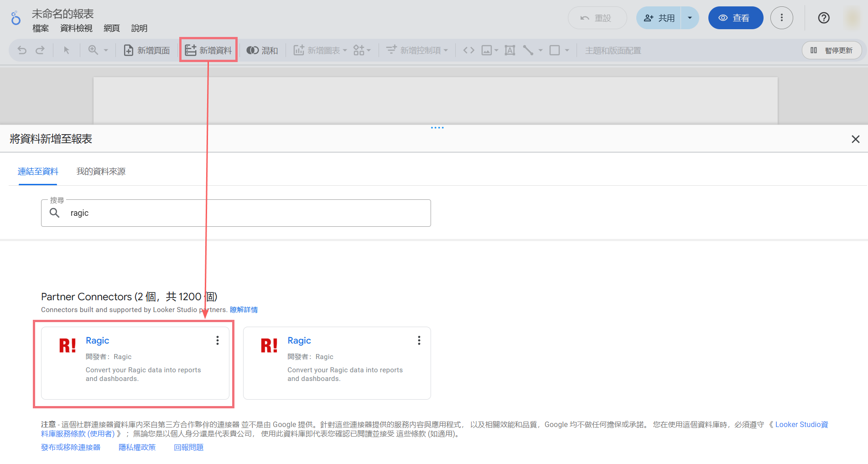
Task: Open 主題和版面配置 theme and layout
Action: coord(613,50)
